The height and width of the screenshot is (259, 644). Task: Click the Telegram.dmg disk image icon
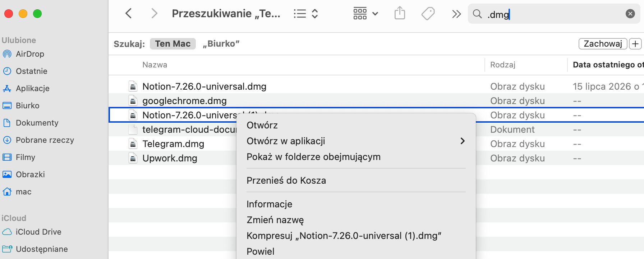pos(133,144)
